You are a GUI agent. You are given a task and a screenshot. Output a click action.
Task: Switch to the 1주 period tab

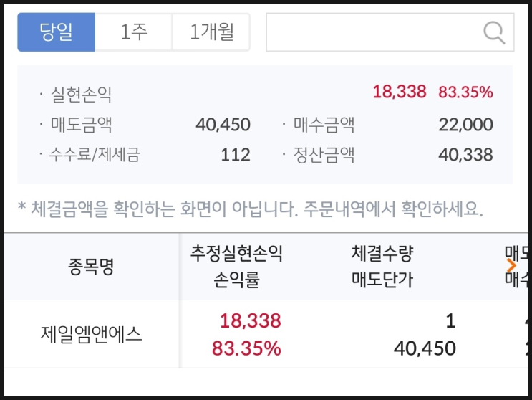coord(133,32)
